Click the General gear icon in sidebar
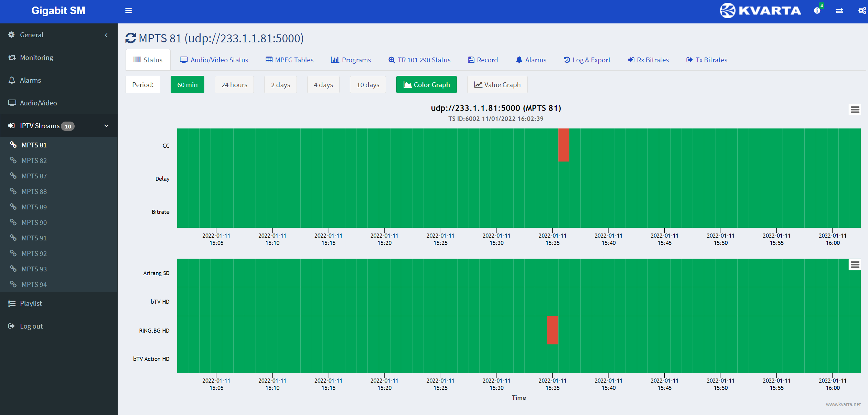Image resolution: width=868 pixels, height=415 pixels. (11, 35)
